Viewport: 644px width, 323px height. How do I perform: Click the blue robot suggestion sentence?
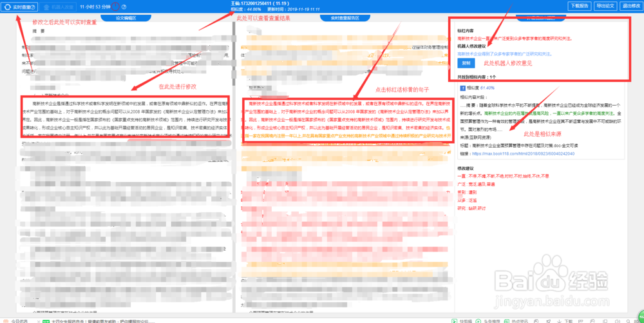(504, 54)
